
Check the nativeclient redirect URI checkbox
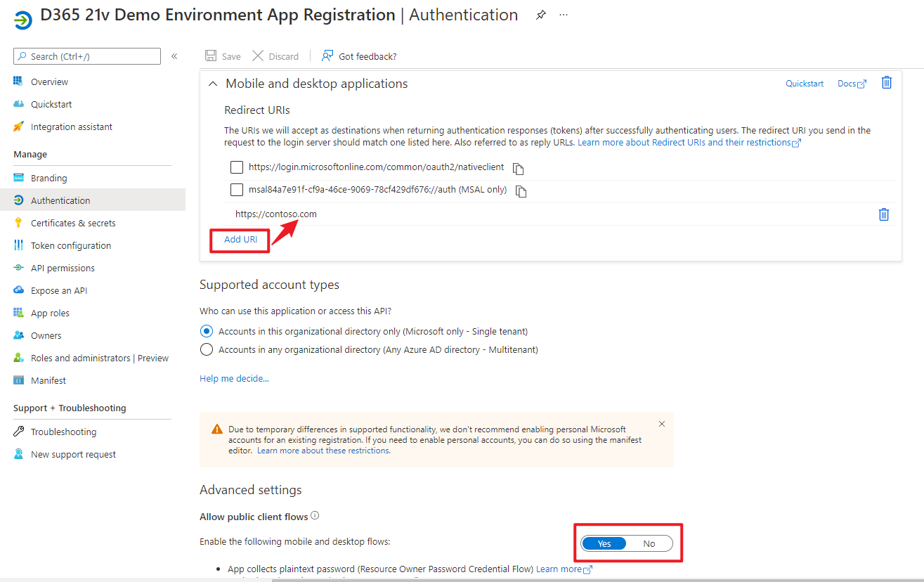click(237, 167)
